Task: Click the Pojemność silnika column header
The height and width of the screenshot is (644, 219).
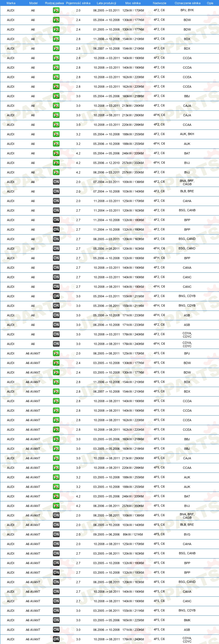Action: [78, 3]
